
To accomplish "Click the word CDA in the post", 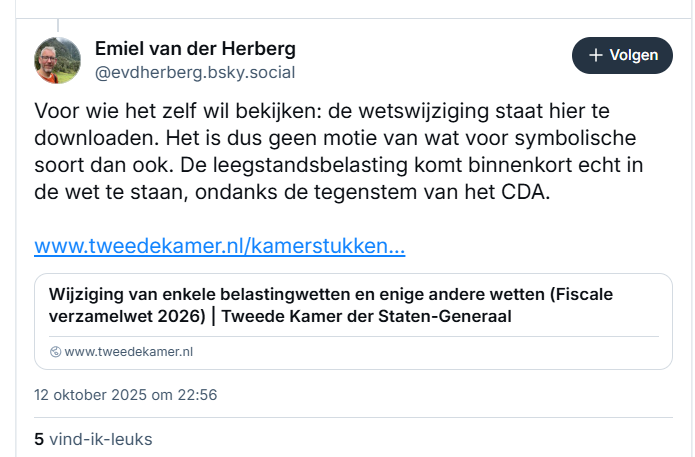I will [x=529, y=192].
